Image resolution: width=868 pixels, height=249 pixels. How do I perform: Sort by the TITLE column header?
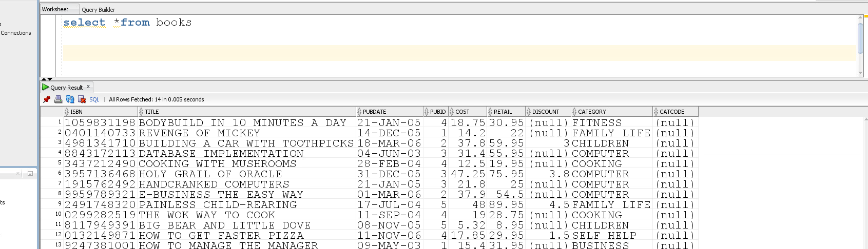click(247, 112)
